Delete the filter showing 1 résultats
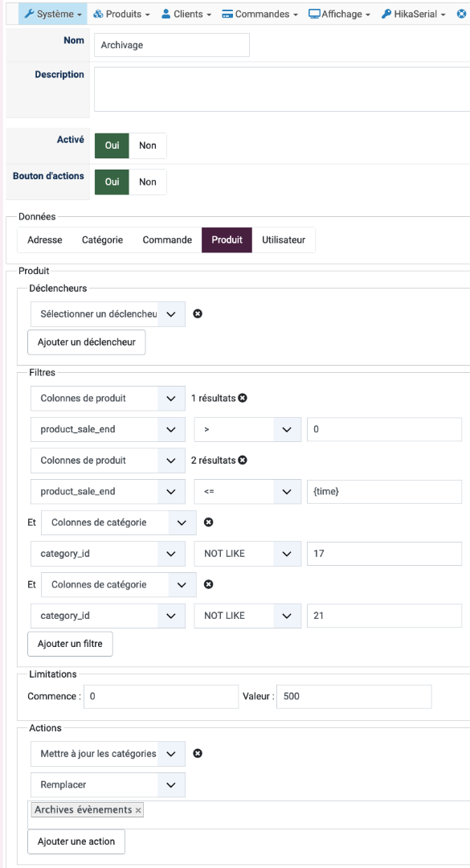 (243, 398)
